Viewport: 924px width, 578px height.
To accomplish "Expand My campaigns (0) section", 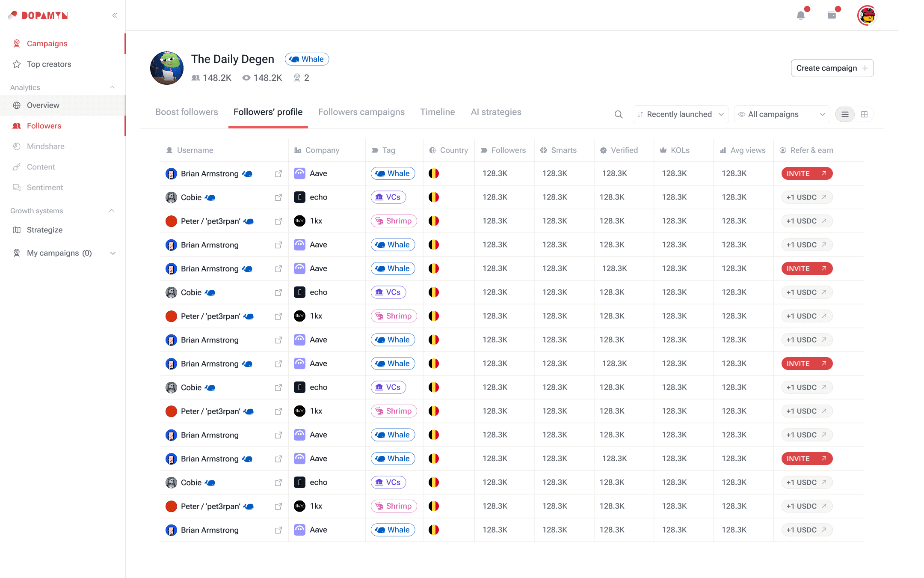I will (x=113, y=253).
